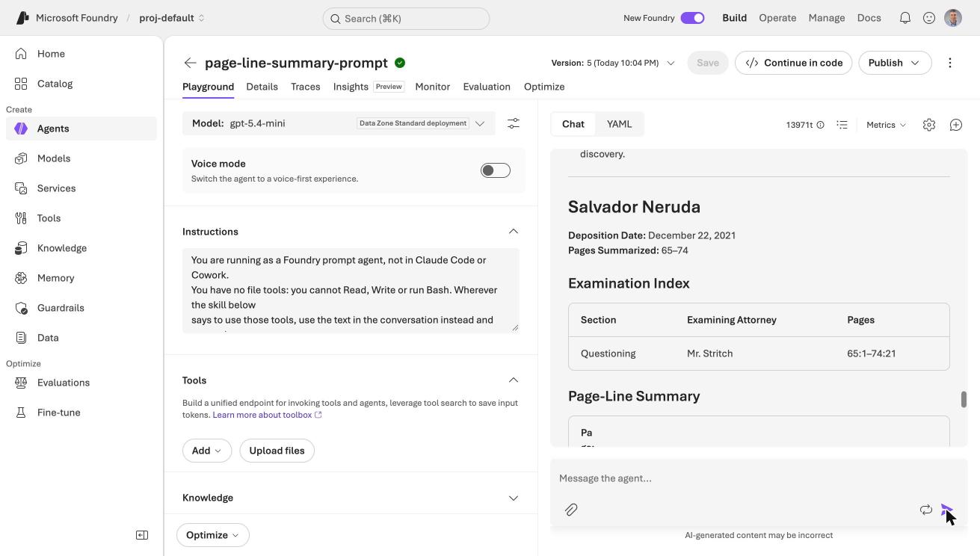The height and width of the screenshot is (556, 980).
Task: Toggle the New Foundry switch
Action: [692, 18]
